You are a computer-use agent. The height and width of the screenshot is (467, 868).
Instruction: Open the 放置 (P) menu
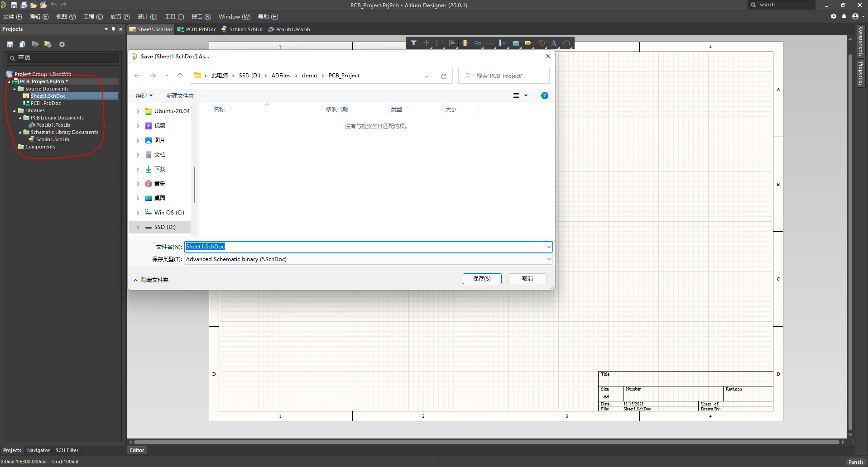point(120,17)
